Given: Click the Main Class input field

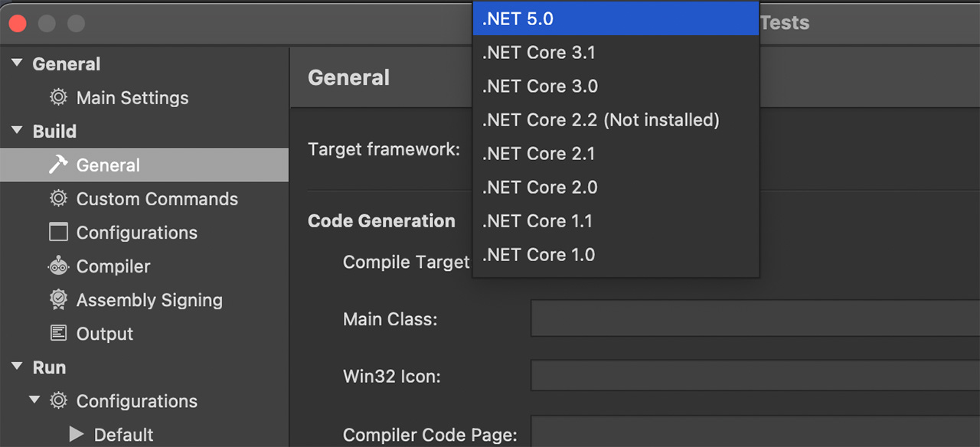Looking at the screenshot, I should (x=755, y=318).
